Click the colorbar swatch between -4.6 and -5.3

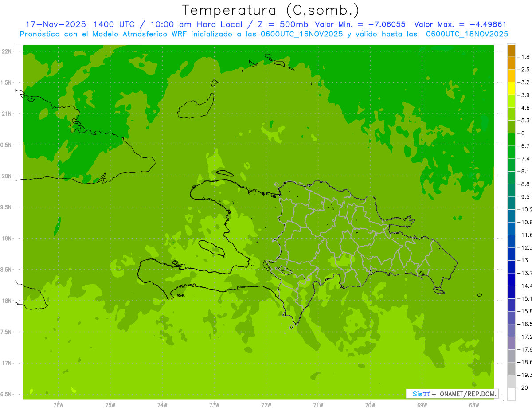point(511,114)
